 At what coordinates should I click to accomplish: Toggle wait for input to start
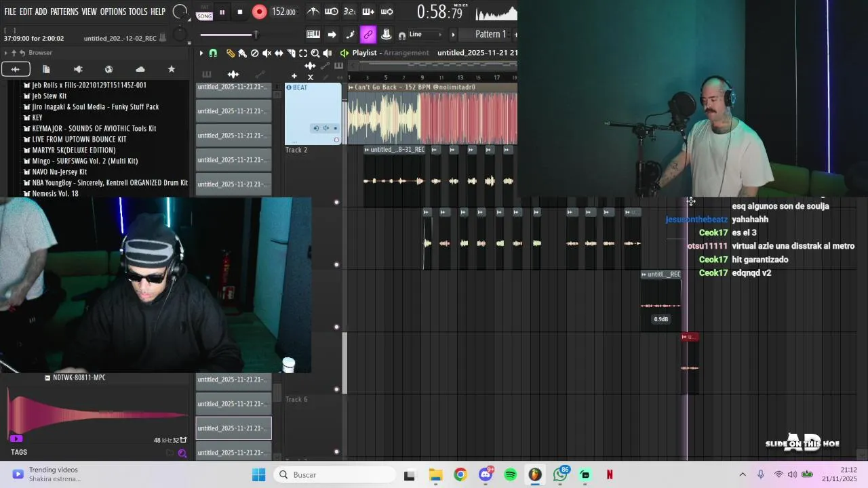pos(331,12)
